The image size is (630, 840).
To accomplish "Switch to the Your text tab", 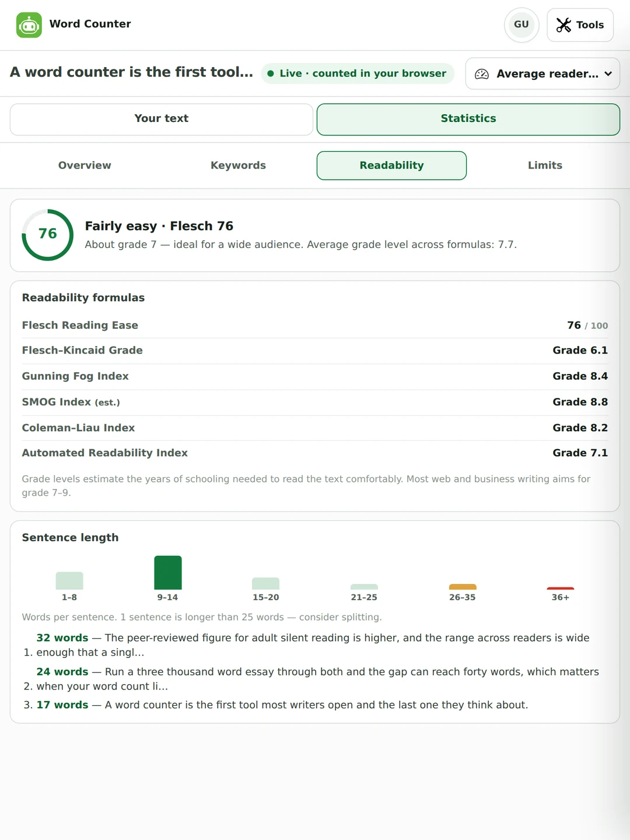I will pos(162,119).
